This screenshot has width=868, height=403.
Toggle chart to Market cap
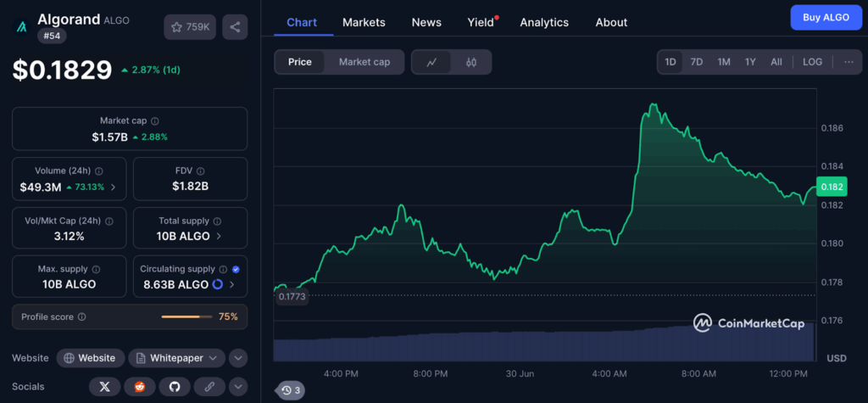click(x=364, y=62)
